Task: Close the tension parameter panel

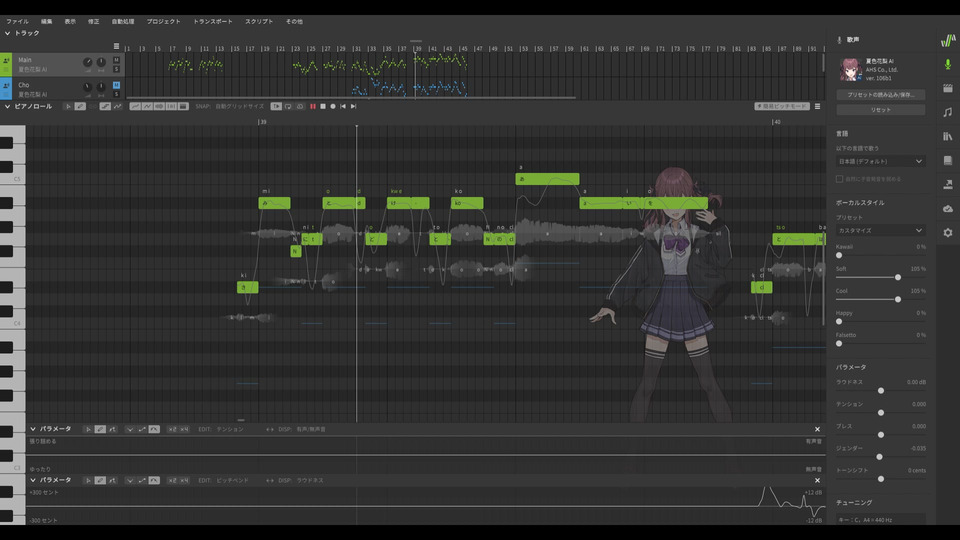Action: [x=817, y=429]
